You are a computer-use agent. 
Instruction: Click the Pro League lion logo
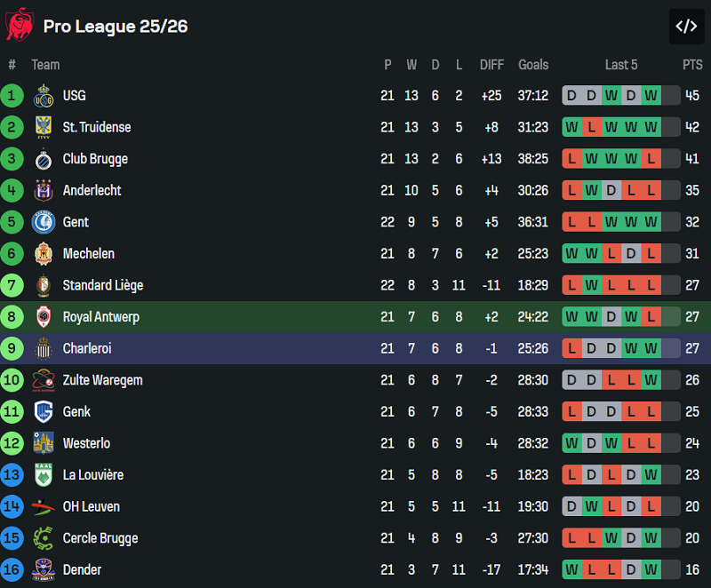tap(19, 25)
